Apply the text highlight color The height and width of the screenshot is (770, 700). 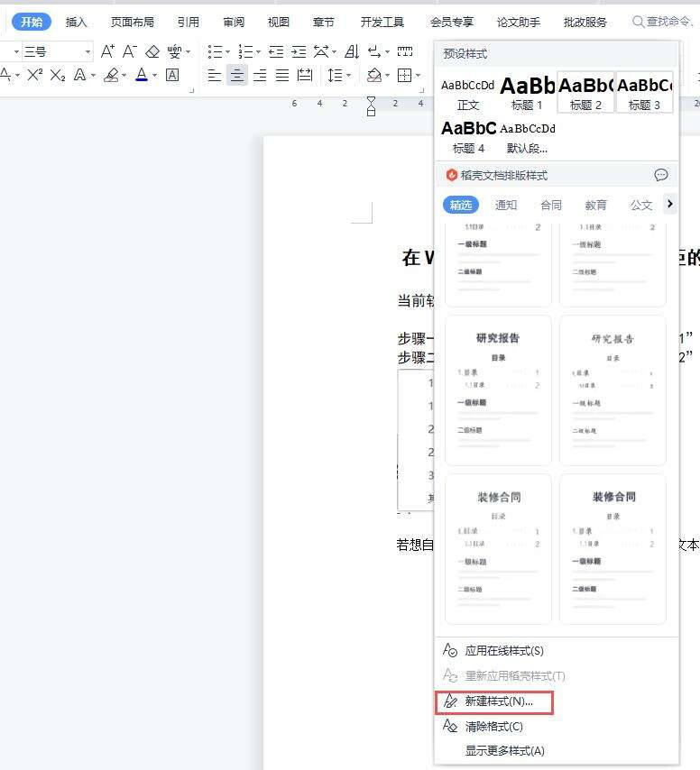pyautogui.click(x=112, y=75)
